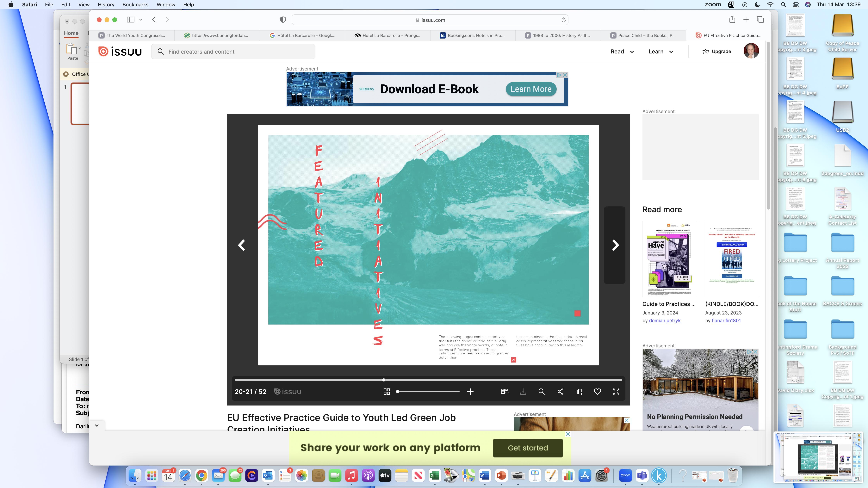Image resolution: width=868 pixels, height=488 pixels.
Task: Click the viewer zoom level slider
Action: tap(428, 392)
